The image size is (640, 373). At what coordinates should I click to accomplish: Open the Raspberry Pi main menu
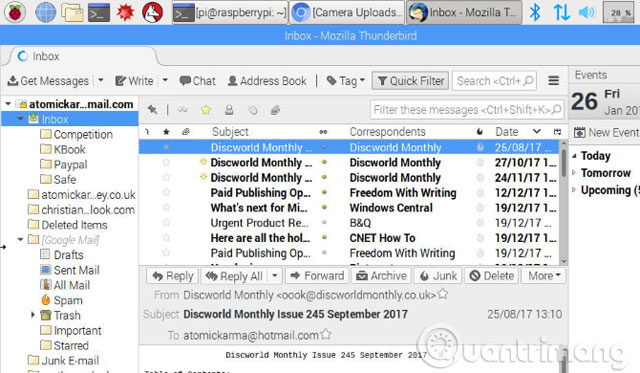[15, 12]
